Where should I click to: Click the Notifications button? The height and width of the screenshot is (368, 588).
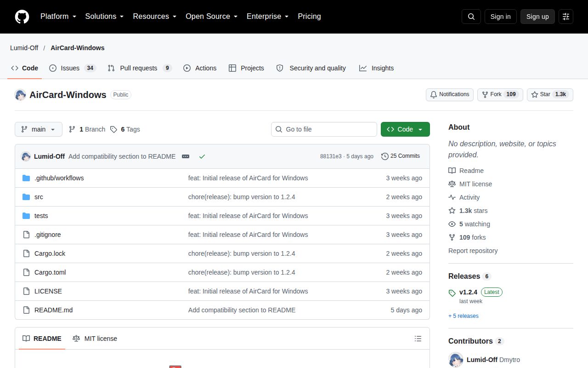450,94
